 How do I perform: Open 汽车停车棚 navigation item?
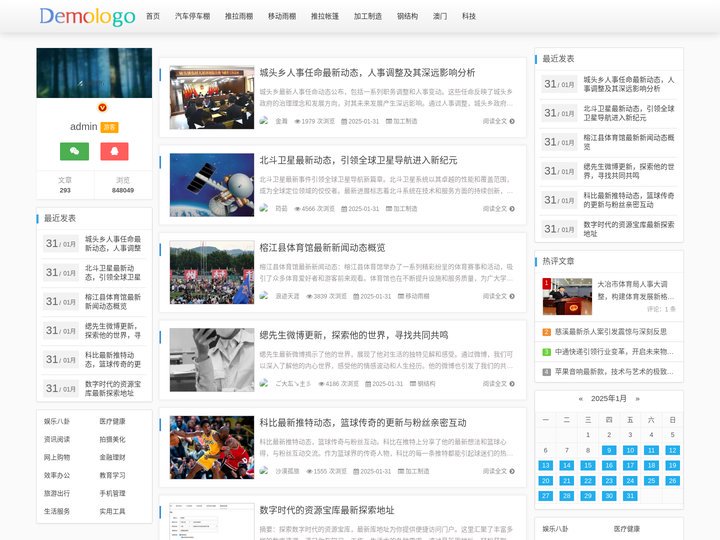click(x=192, y=16)
